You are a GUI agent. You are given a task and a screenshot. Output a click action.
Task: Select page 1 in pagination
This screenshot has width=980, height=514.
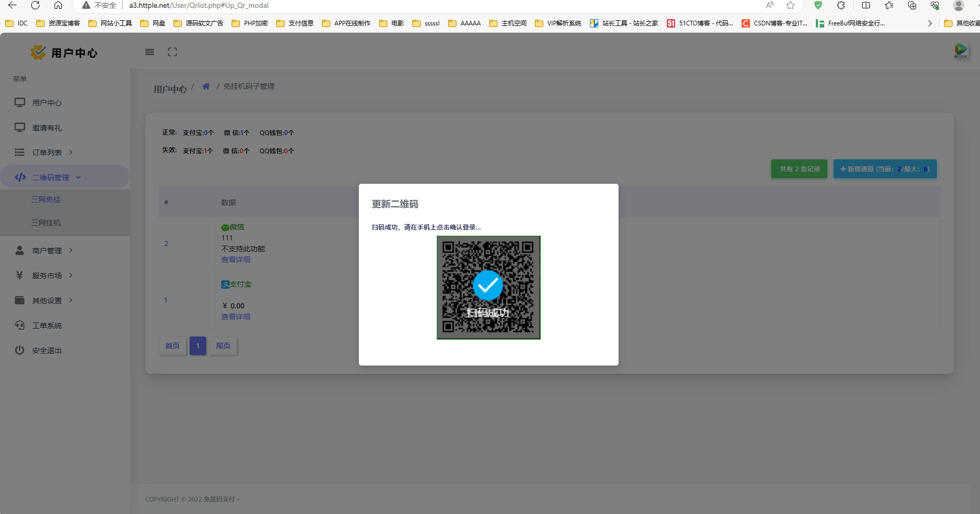pyautogui.click(x=198, y=346)
